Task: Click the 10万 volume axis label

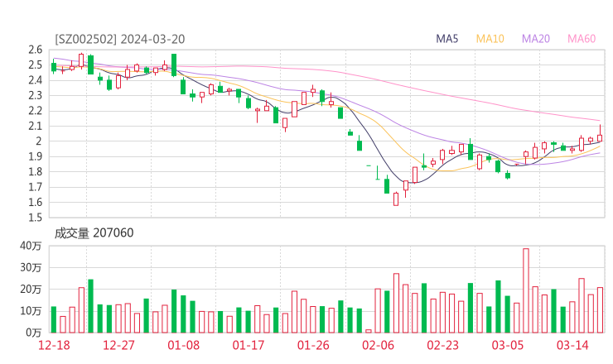Action: (31, 311)
